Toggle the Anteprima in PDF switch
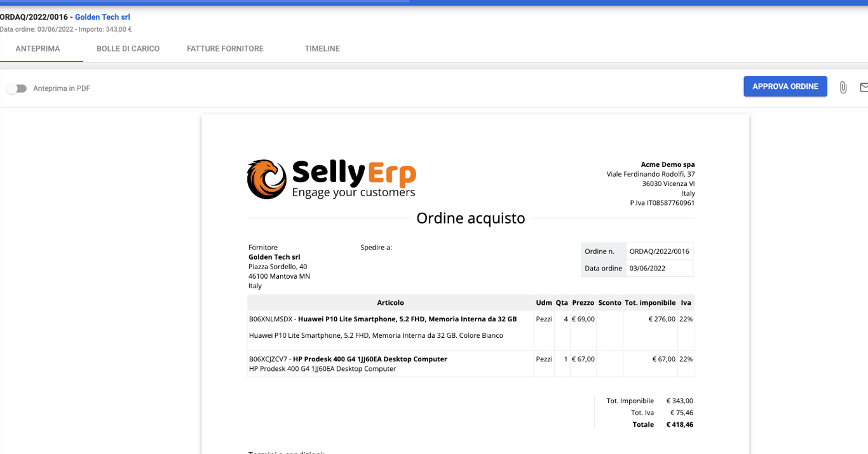 coord(17,88)
